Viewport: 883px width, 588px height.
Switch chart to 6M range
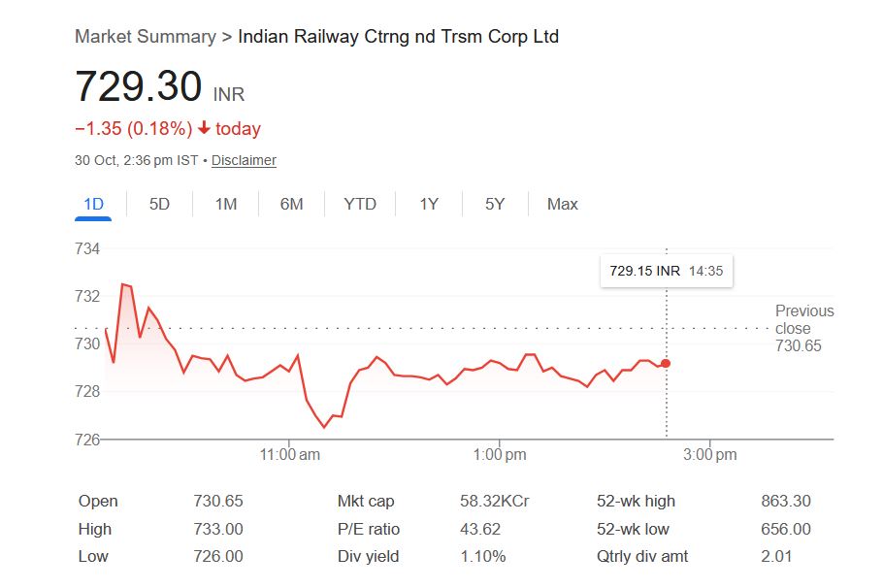(x=291, y=204)
